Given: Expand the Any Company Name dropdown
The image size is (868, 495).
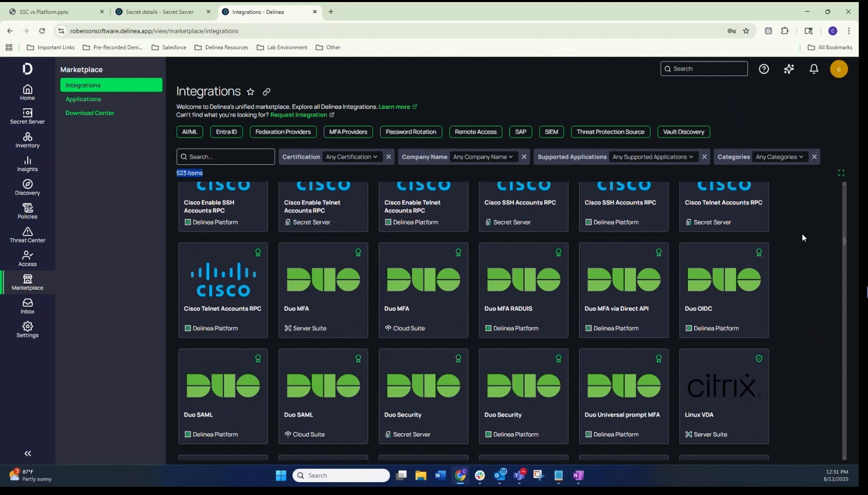Looking at the screenshot, I should (483, 157).
